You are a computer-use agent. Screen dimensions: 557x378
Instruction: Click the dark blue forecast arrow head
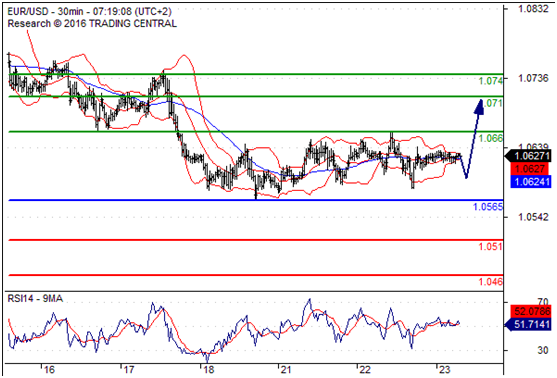click(479, 106)
